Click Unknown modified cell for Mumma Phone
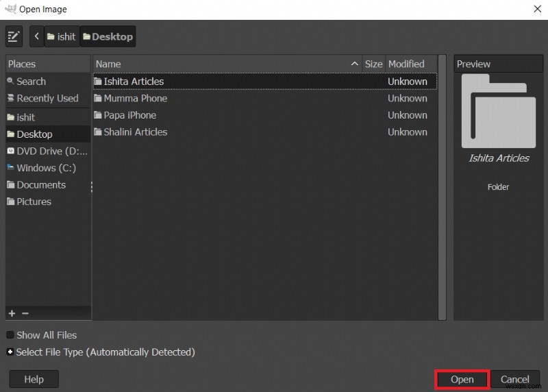This screenshot has height=392, width=548. (x=408, y=98)
